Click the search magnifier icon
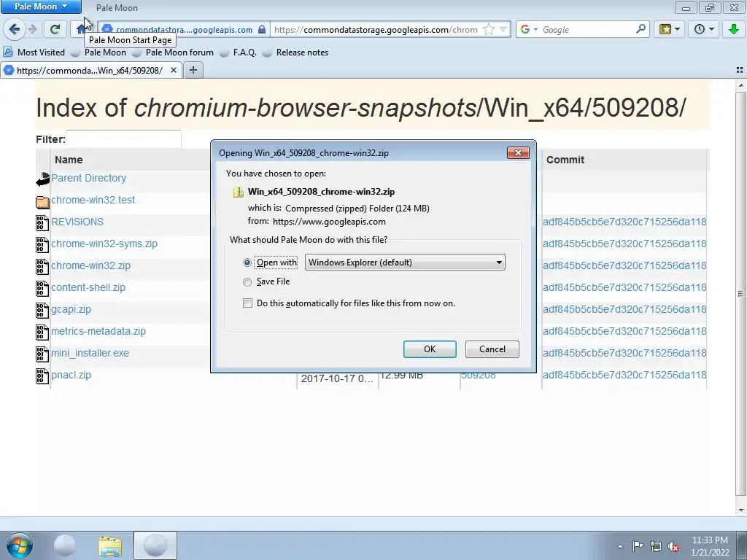This screenshot has width=747, height=560. tap(640, 29)
